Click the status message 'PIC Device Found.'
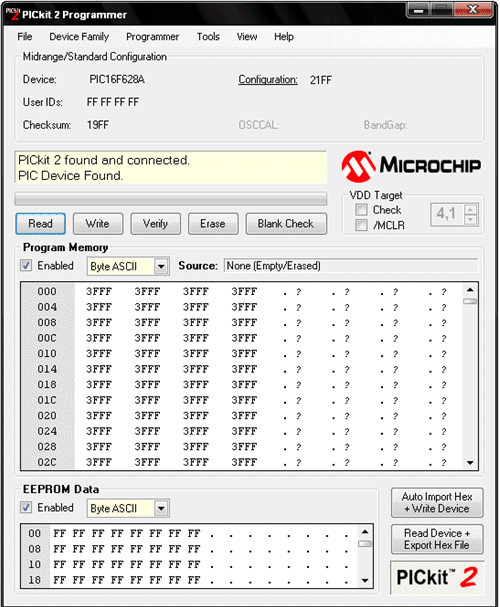Screen dimensions: 500x607 [x=70, y=176]
